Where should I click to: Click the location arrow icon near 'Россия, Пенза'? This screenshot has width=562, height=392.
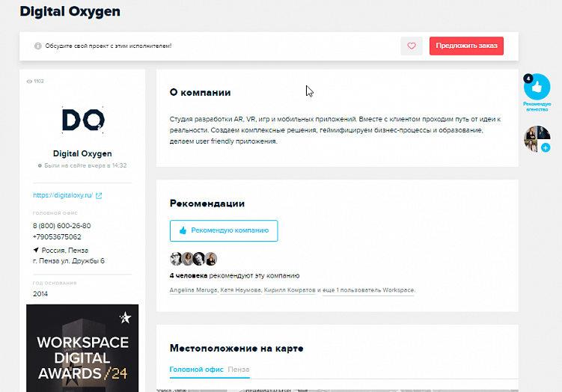click(x=36, y=250)
